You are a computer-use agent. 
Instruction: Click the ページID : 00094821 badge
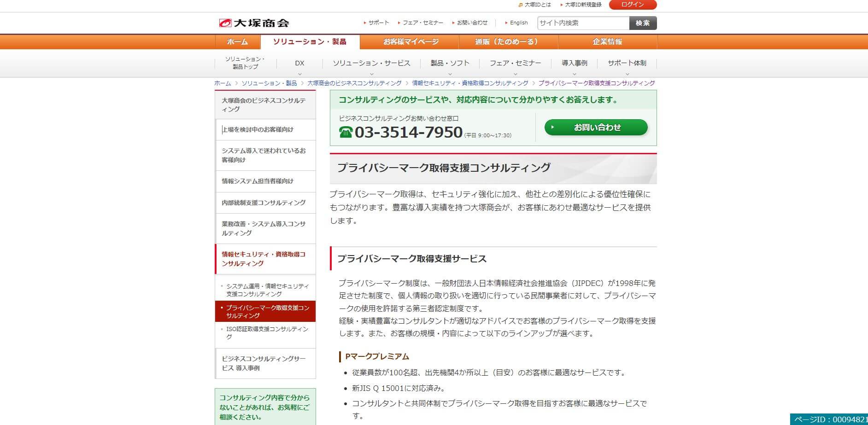pos(829,419)
